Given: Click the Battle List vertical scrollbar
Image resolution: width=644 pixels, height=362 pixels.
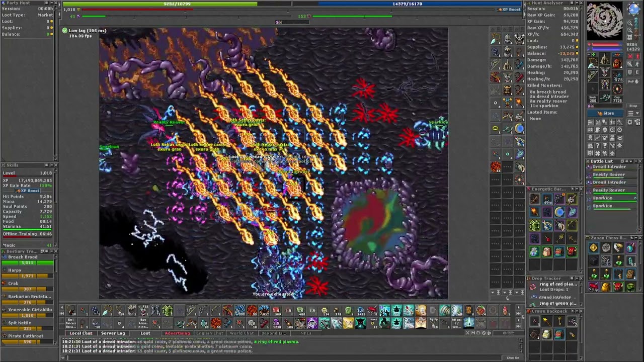Looking at the screenshot, I should coord(640,199).
